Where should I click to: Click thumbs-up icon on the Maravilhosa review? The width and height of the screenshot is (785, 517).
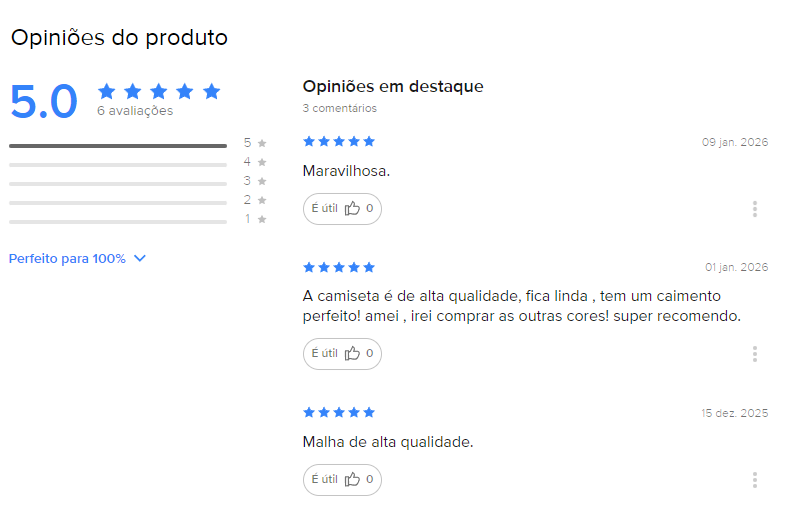click(352, 209)
